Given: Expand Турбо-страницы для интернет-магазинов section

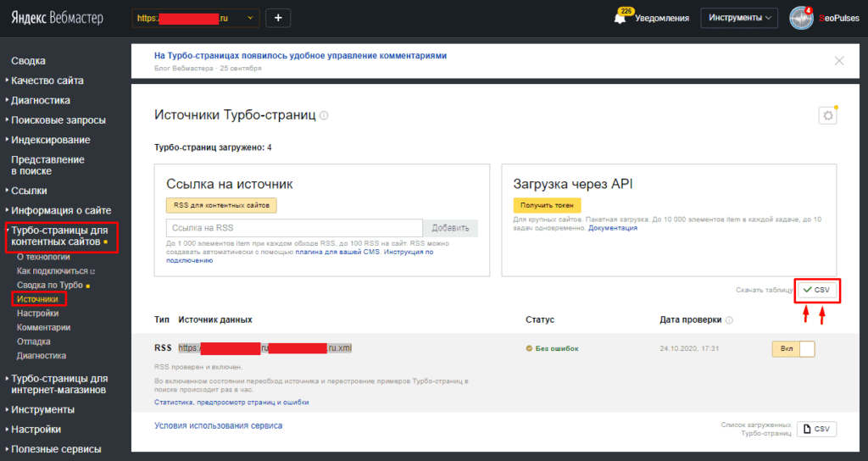Looking at the screenshot, I should point(59,384).
